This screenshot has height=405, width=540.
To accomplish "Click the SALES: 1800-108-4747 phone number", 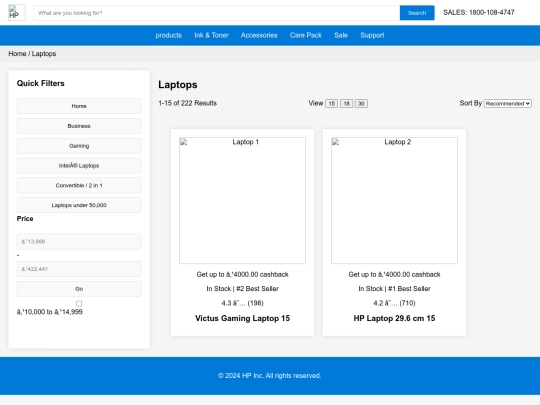I will coord(479,12).
